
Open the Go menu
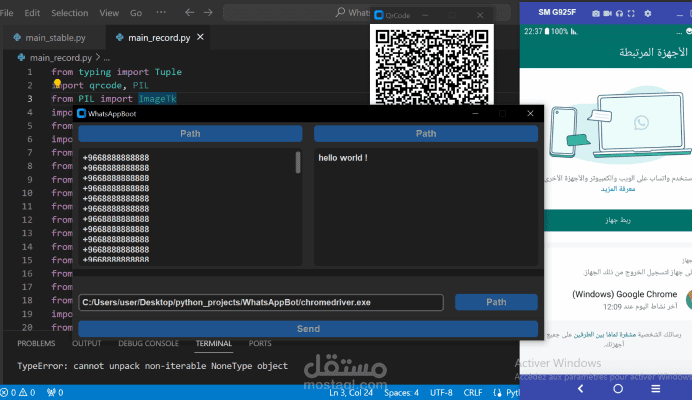click(136, 13)
